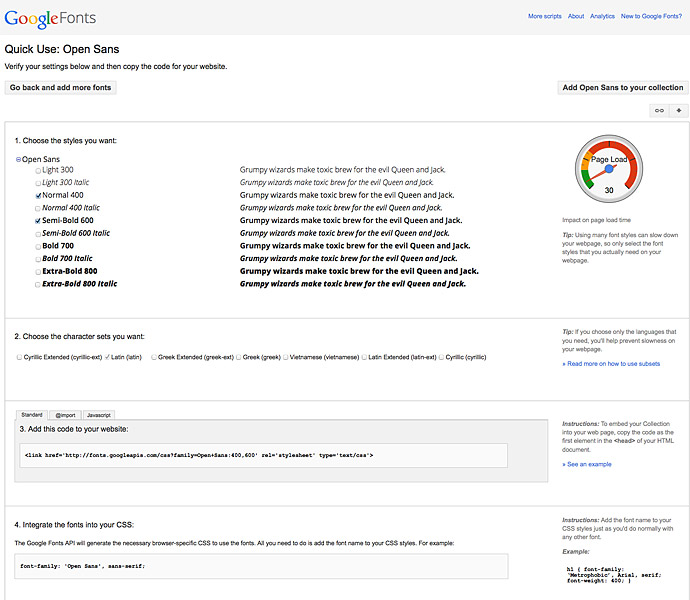Click the link href code snippet field
690x600 pixels.
coord(264,455)
